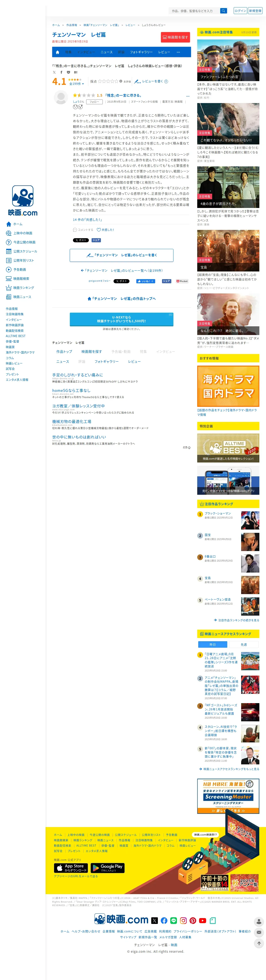Open 上映中の映画 in left sidebar
Image resolution: width=266 pixels, height=980 pixels.
click(x=19, y=233)
